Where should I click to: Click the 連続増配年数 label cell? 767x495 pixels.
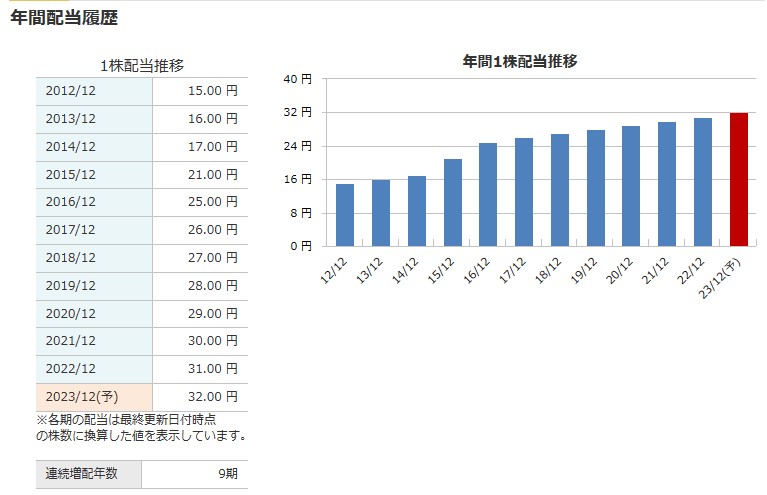(89, 474)
